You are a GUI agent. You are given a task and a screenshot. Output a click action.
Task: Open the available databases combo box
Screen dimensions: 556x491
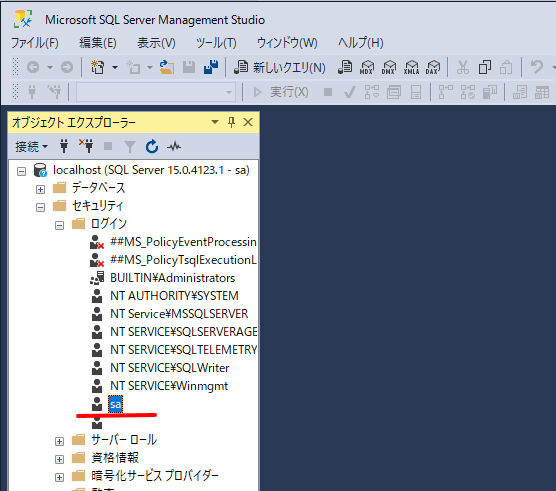[x=156, y=93]
